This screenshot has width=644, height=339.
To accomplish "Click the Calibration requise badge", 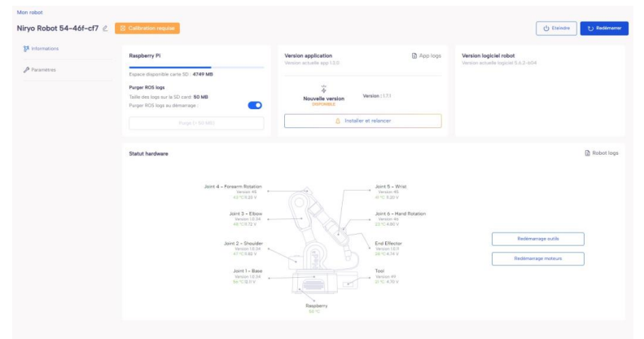I will (147, 29).
